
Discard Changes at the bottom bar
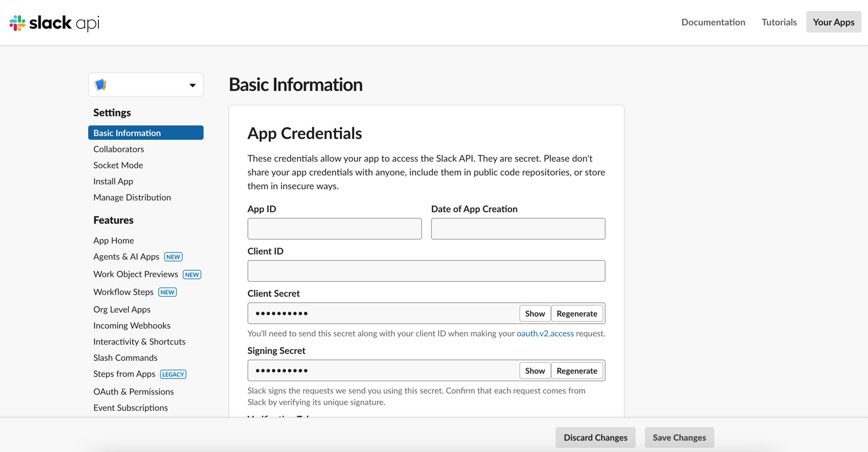(595, 438)
